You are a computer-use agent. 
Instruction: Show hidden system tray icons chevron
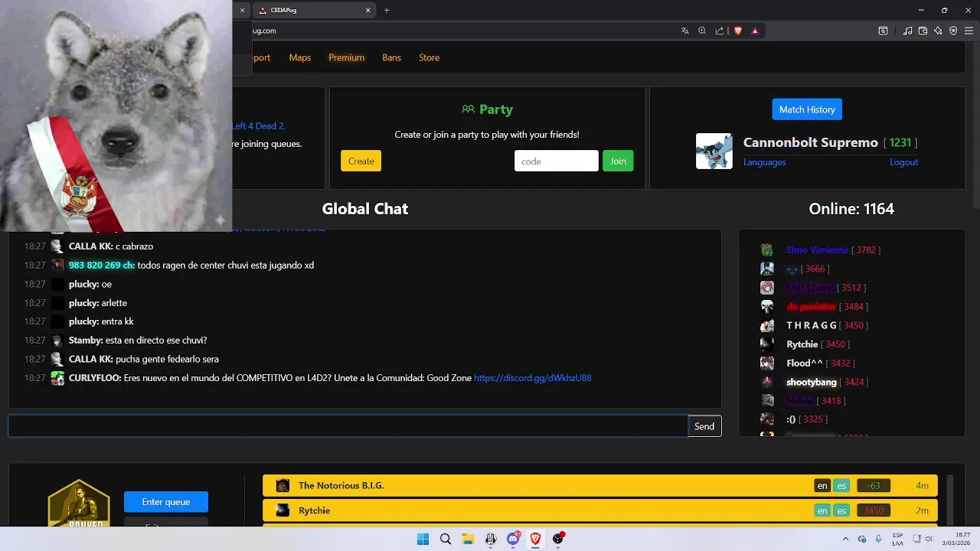tap(845, 539)
